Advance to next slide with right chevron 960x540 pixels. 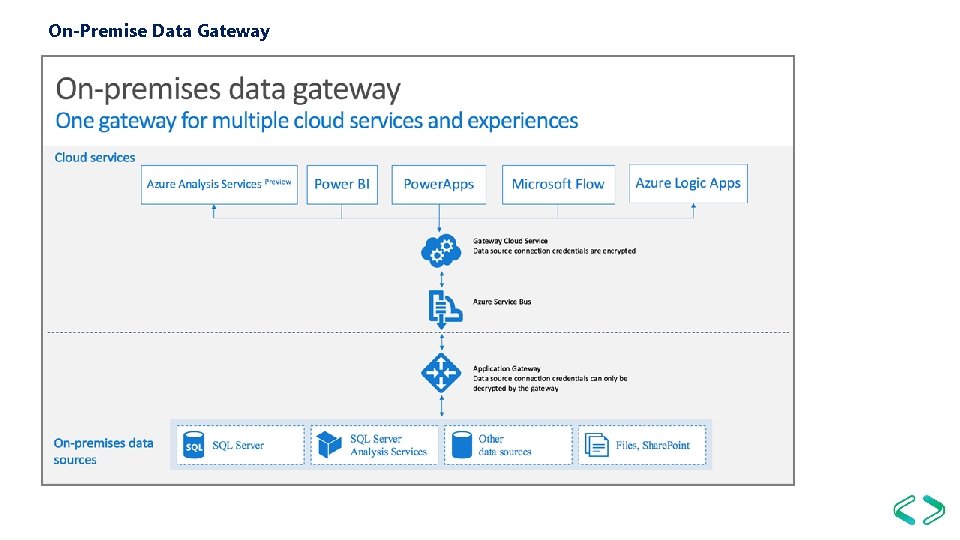click(x=933, y=510)
